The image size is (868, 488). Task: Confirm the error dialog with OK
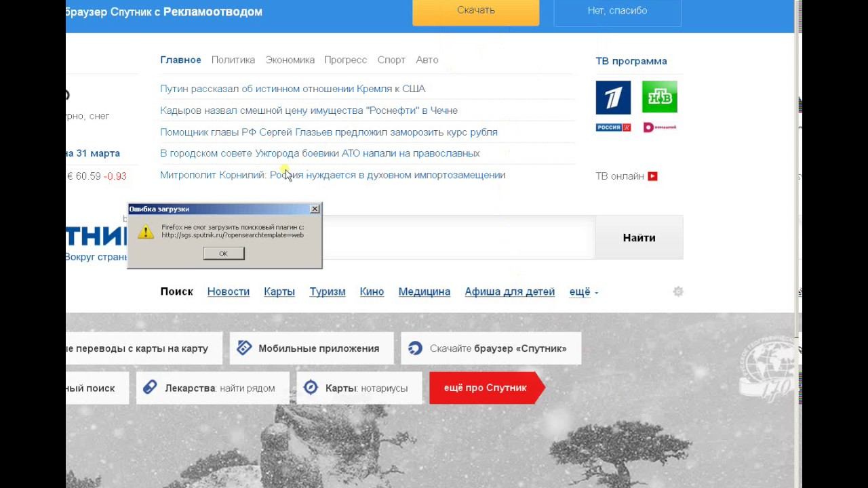pos(223,253)
